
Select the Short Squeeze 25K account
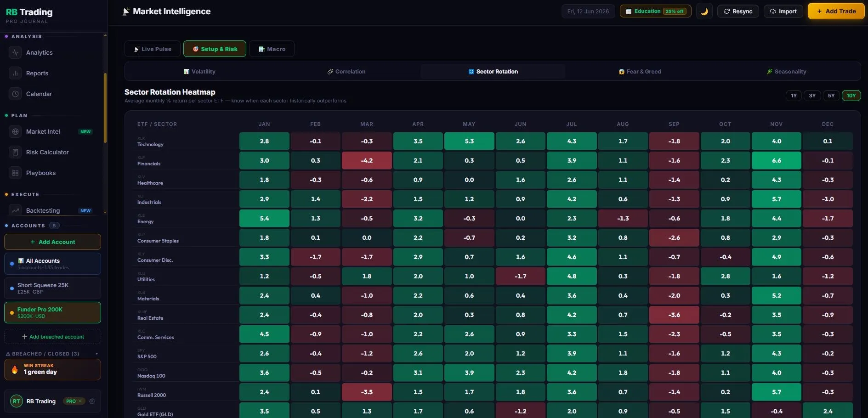pyautogui.click(x=52, y=288)
